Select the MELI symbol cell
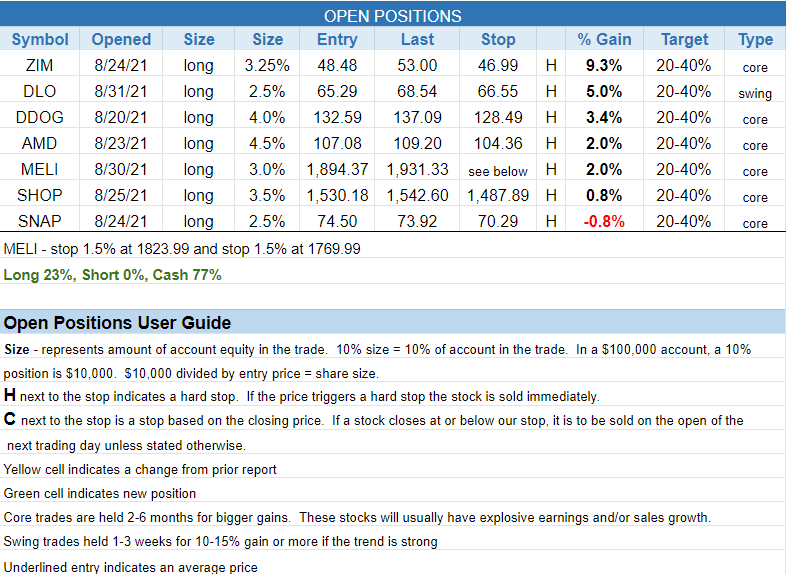Image resolution: width=786 pixels, height=574 pixels. tap(40, 169)
